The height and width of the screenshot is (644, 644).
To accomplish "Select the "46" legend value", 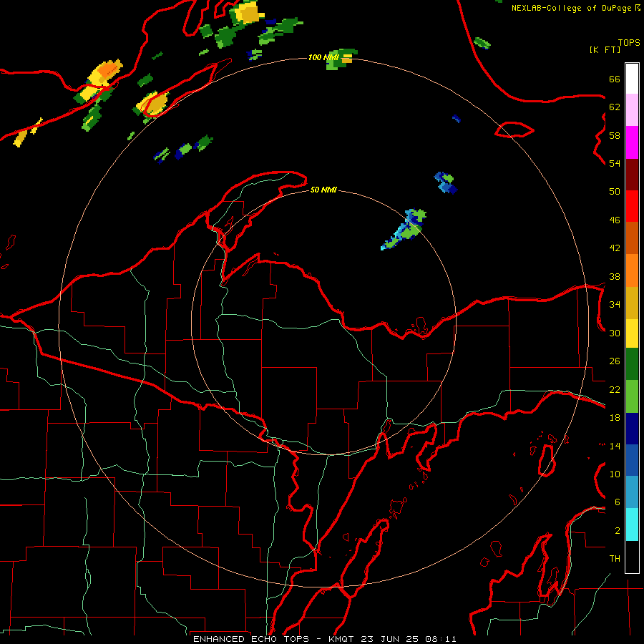I will coord(615,220).
